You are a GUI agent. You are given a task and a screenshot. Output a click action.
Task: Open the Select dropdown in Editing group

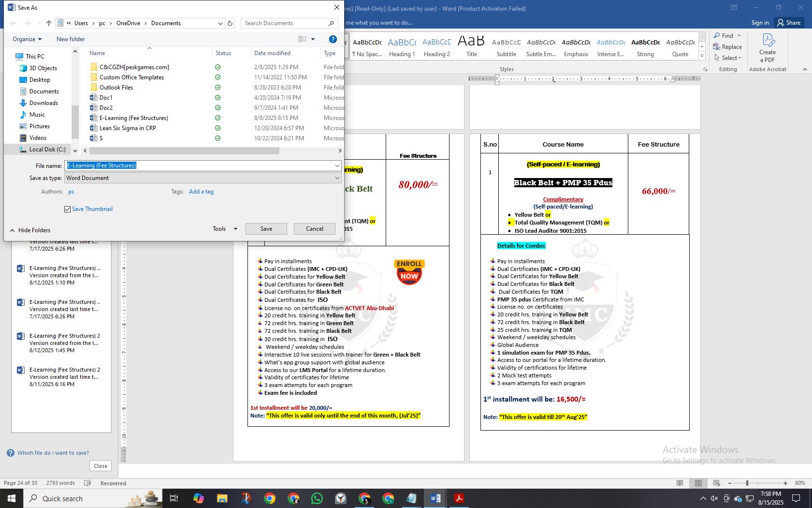tap(728, 58)
